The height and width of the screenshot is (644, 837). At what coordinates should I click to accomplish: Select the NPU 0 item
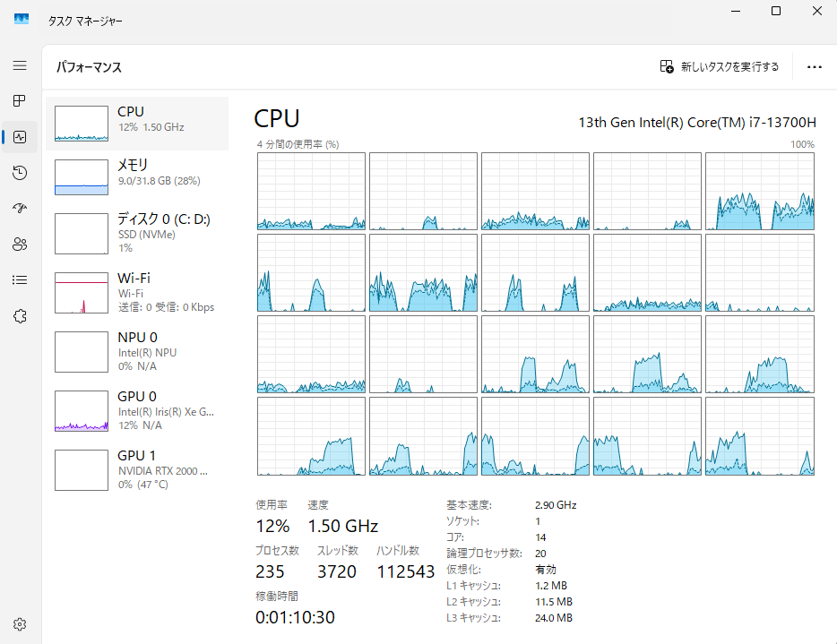pos(137,352)
